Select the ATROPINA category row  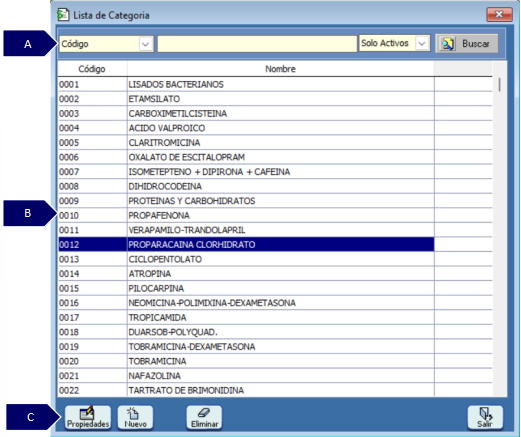(x=246, y=274)
